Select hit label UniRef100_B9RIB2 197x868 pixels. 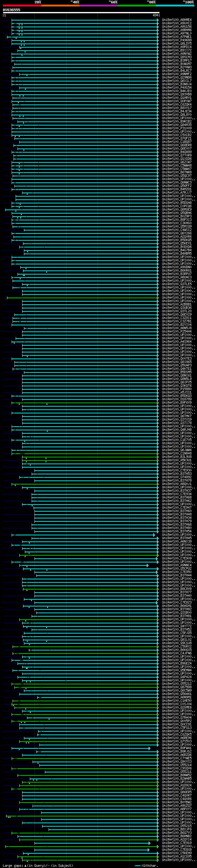tap(177, 121)
